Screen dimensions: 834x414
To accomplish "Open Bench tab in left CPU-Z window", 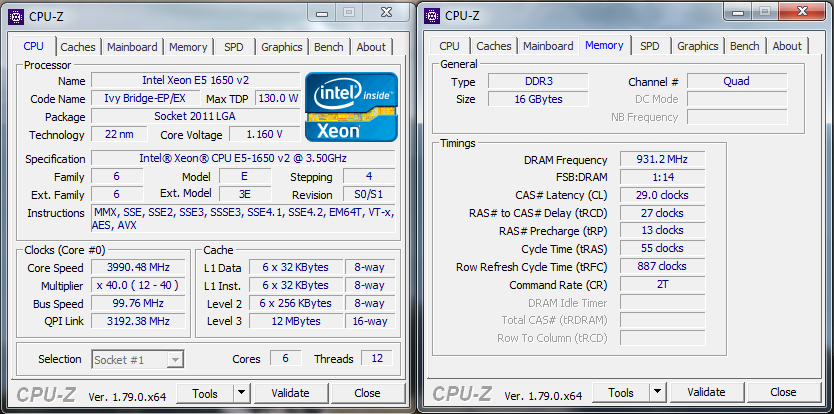I will pos(329,47).
